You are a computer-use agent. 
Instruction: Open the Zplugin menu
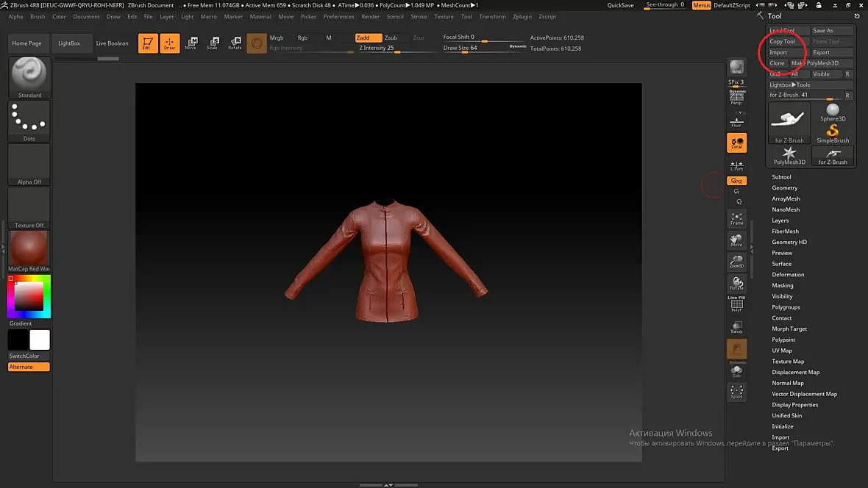coord(522,16)
